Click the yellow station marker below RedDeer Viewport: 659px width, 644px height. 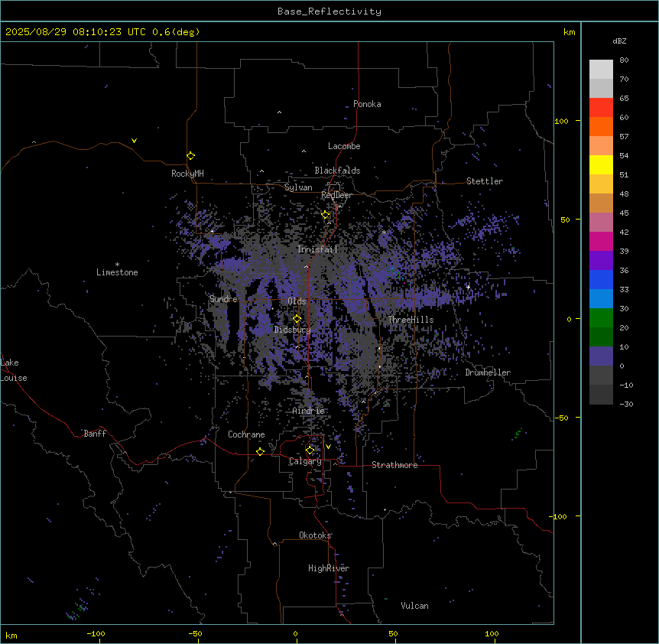[326, 215]
